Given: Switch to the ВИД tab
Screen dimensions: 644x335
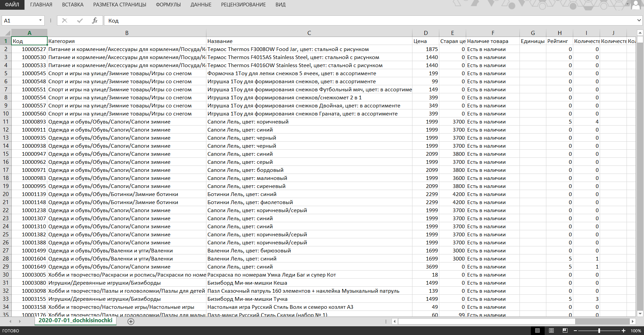Looking at the screenshot, I should (281, 5).
